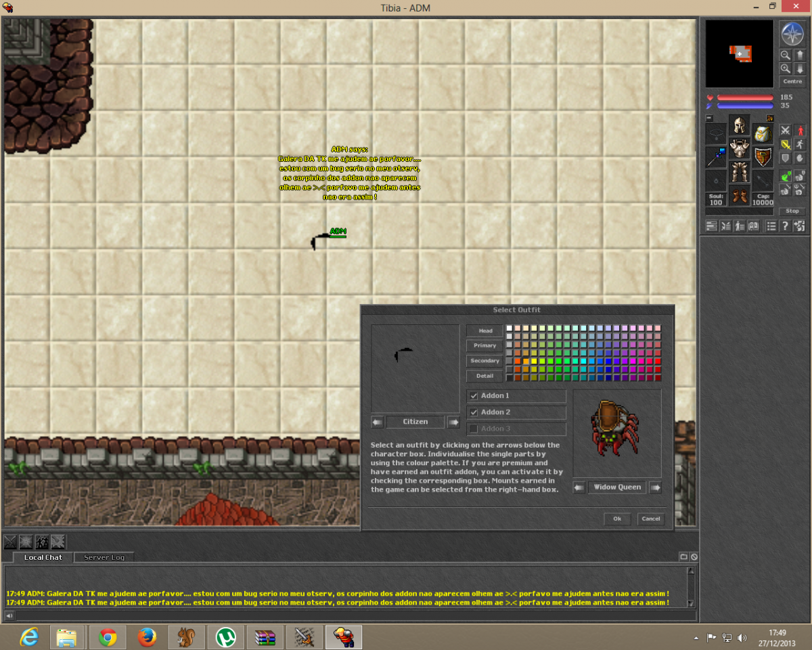Select stand while fighting red figure

pos(800,131)
